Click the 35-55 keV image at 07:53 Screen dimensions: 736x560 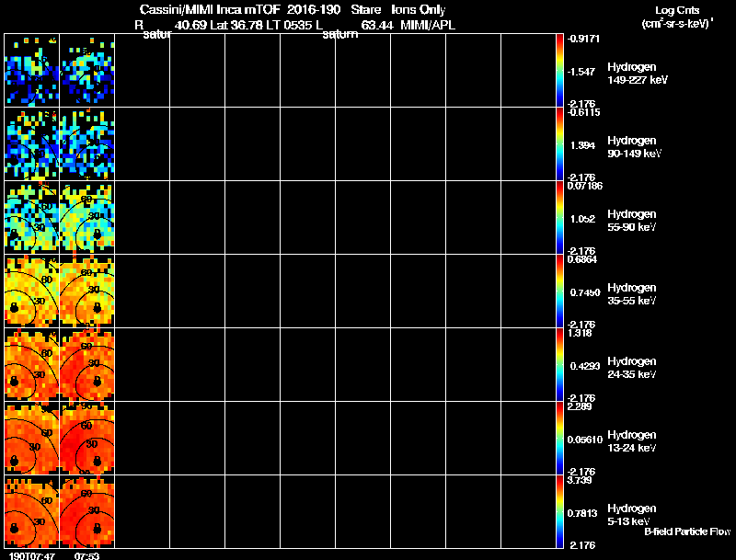click(x=87, y=291)
